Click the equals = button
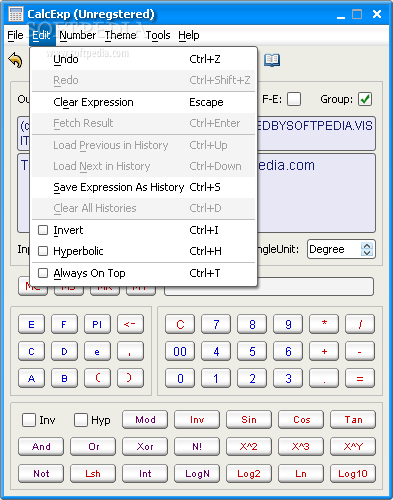The width and height of the screenshot is (393, 500). (360, 378)
